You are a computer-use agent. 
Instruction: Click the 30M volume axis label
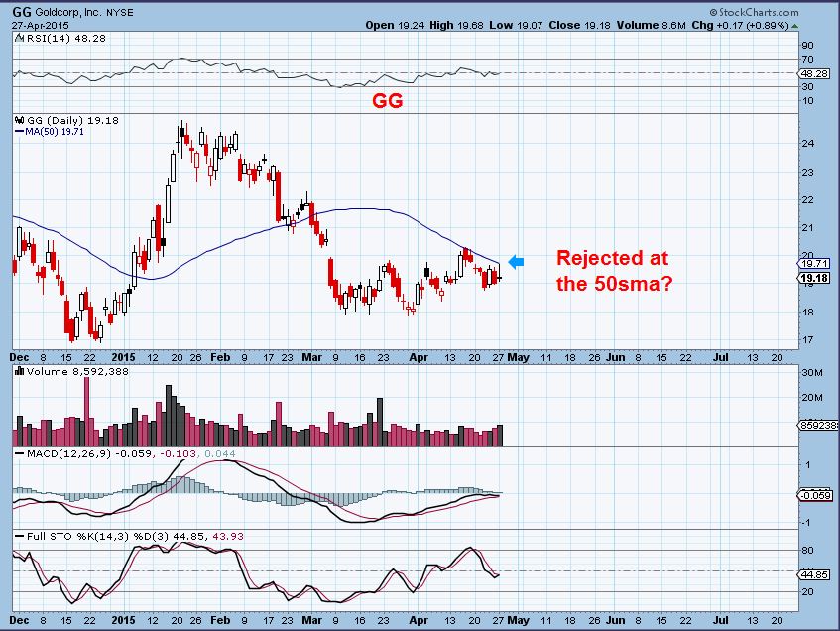pos(811,373)
